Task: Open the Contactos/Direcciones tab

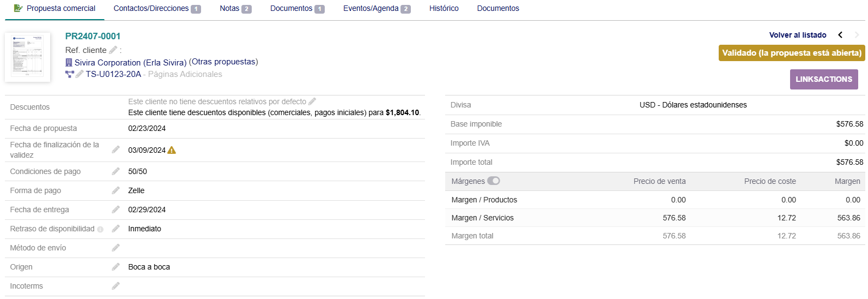Action: tap(156, 9)
